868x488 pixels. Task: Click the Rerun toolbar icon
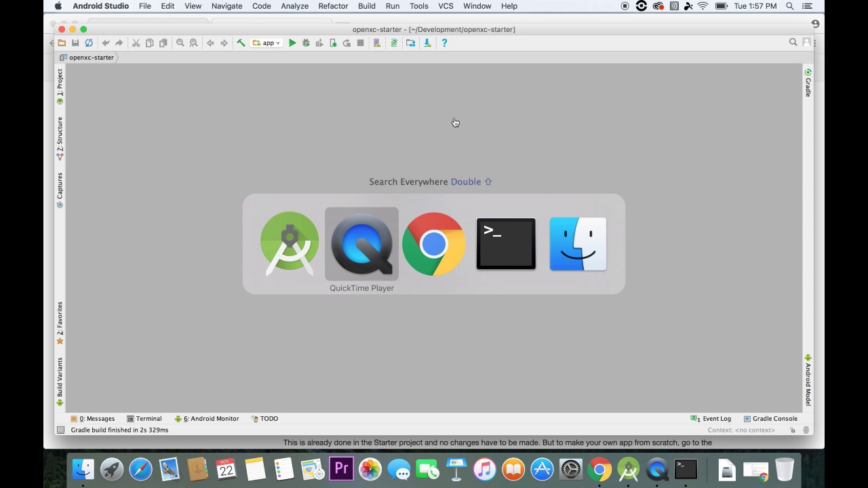pyautogui.click(x=347, y=43)
